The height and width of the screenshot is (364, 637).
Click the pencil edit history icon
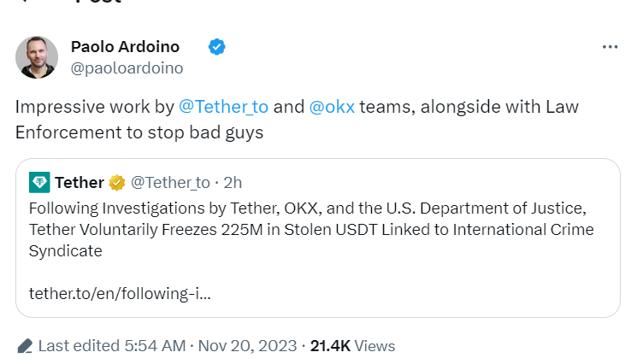tap(25, 346)
